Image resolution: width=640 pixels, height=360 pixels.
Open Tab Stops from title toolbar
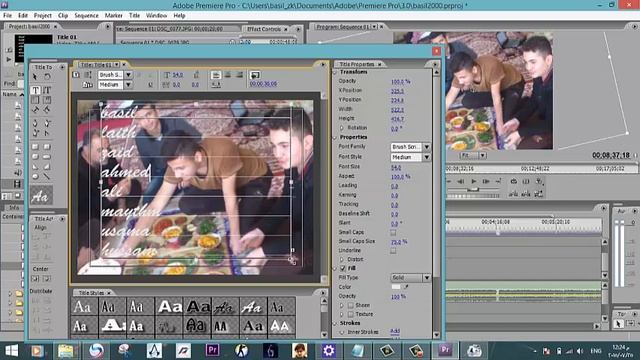pos(216,84)
